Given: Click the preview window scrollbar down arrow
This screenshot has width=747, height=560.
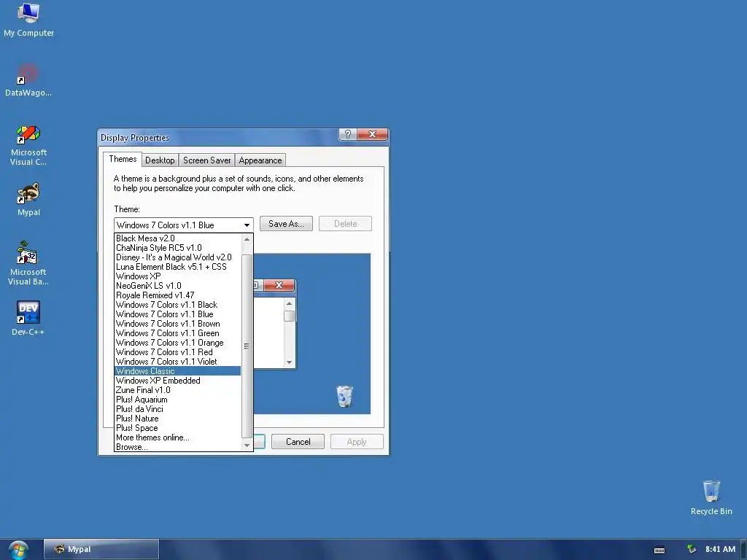Looking at the screenshot, I should point(289,362).
